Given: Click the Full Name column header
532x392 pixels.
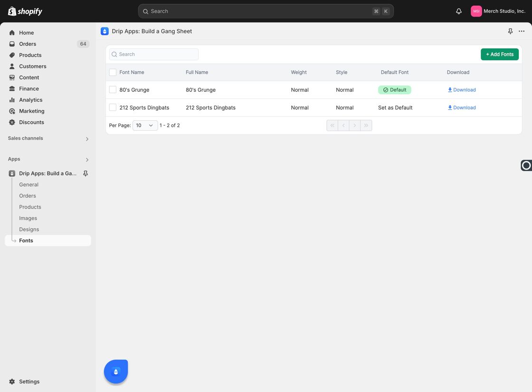Looking at the screenshot, I should [x=197, y=72].
